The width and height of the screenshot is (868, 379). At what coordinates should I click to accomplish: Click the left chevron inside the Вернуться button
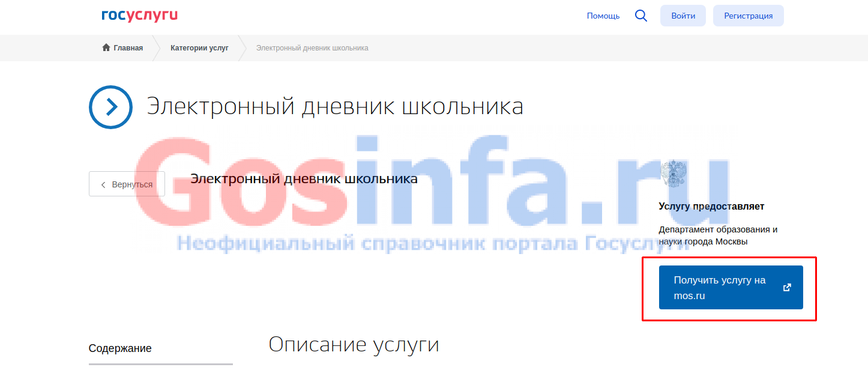click(x=103, y=184)
